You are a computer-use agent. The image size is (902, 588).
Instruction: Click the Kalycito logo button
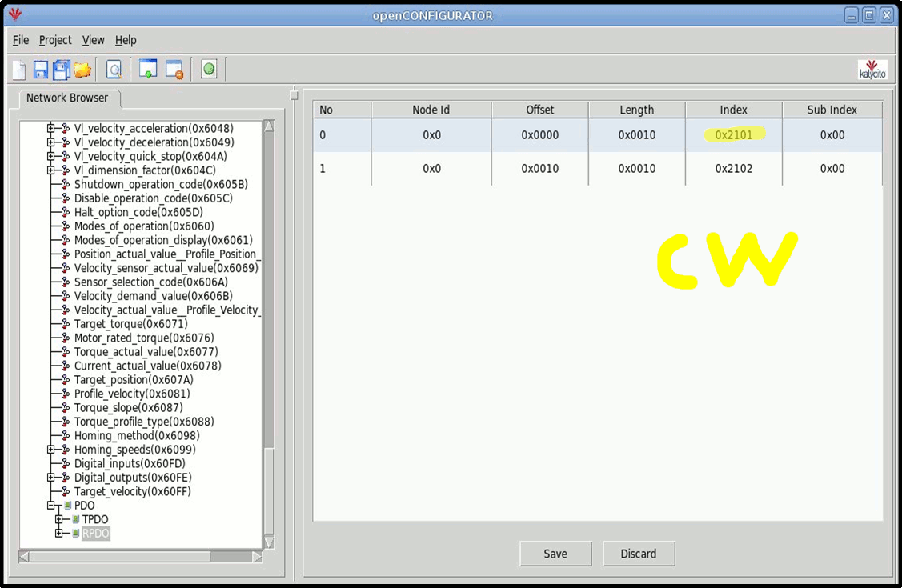(x=872, y=70)
